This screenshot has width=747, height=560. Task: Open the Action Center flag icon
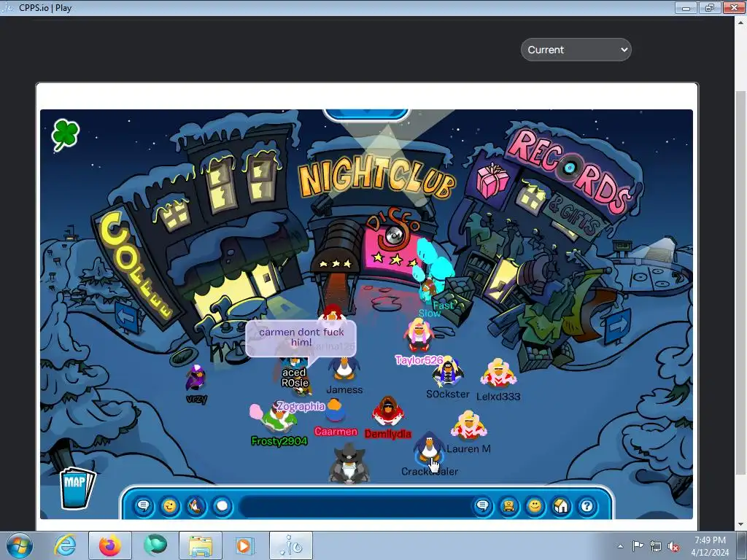coord(638,546)
